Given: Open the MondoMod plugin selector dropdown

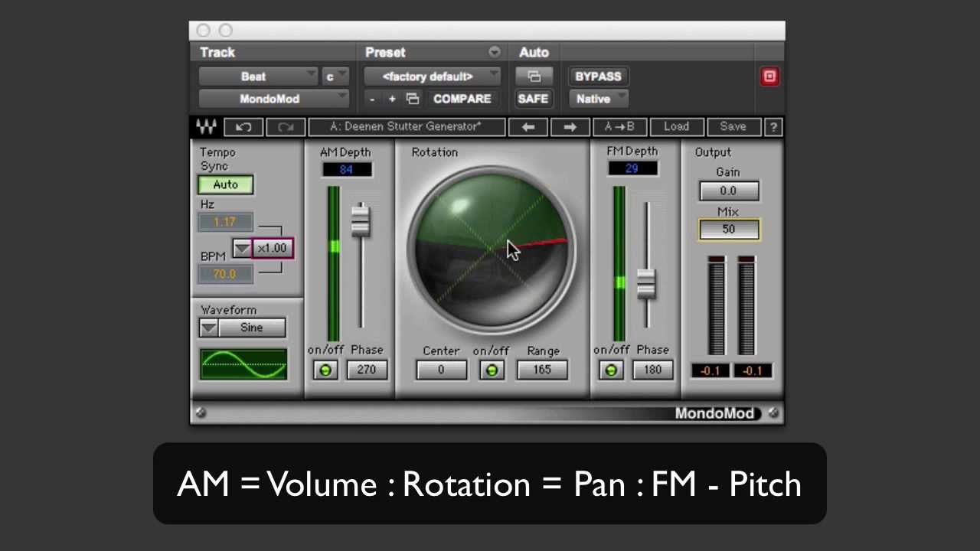Looking at the screenshot, I should click(273, 99).
